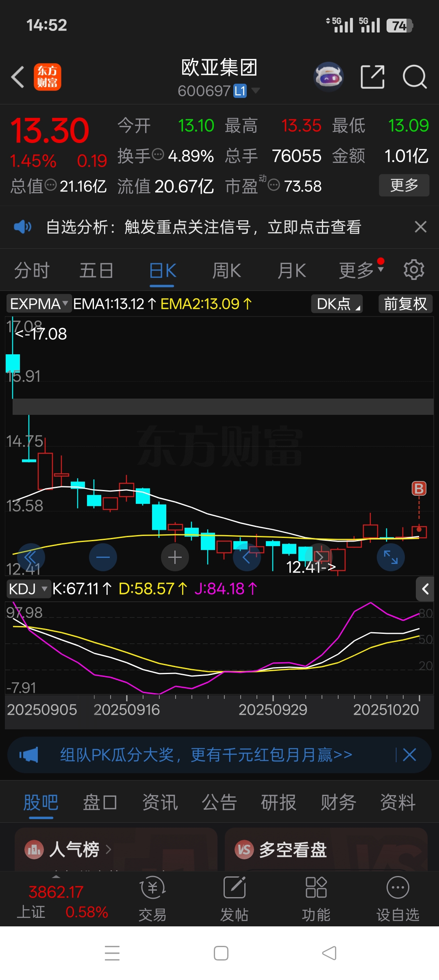Image resolution: width=439 pixels, height=980 pixels.
Task: Switch to 资讯 tab
Action: pyautogui.click(x=160, y=803)
